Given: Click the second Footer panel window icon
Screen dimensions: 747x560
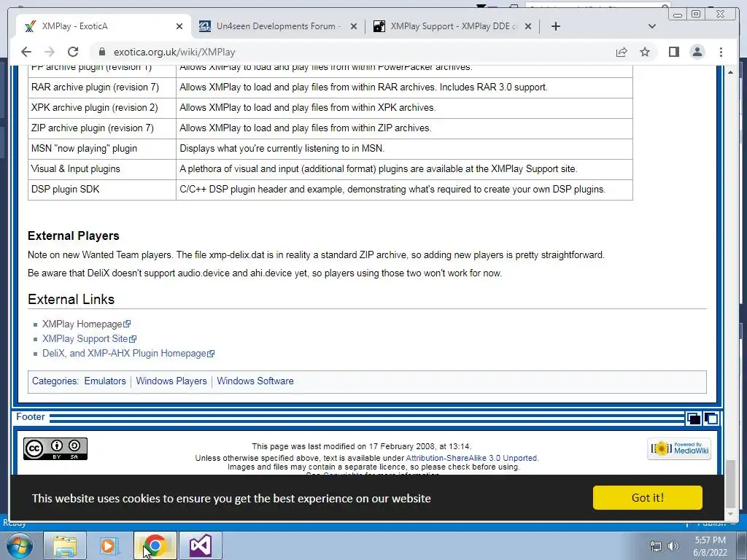Looking at the screenshot, I should (x=711, y=419).
